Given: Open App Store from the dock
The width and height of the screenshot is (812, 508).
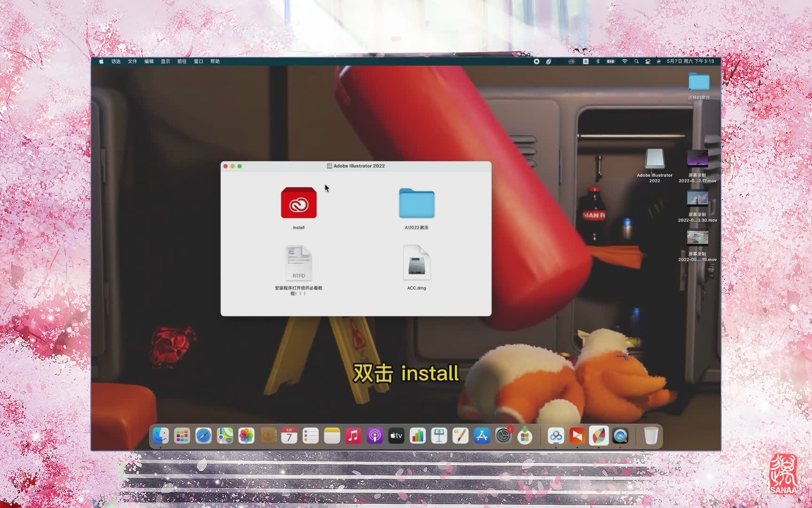Looking at the screenshot, I should (x=482, y=436).
